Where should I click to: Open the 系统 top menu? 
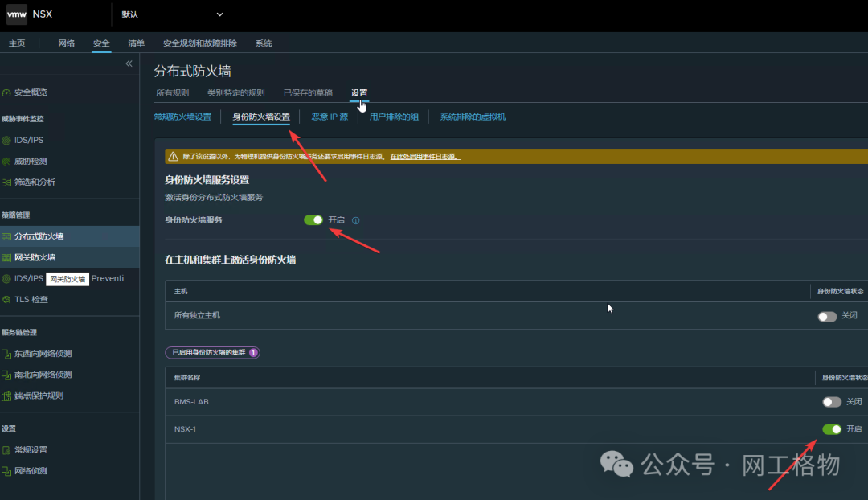(x=264, y=43)
